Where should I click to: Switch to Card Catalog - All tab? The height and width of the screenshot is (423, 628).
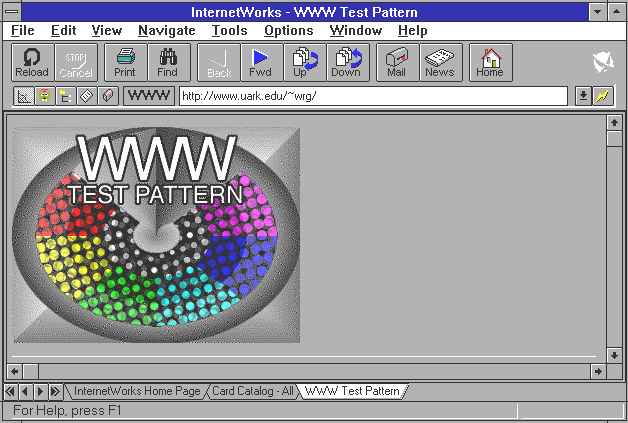point(251,391)
